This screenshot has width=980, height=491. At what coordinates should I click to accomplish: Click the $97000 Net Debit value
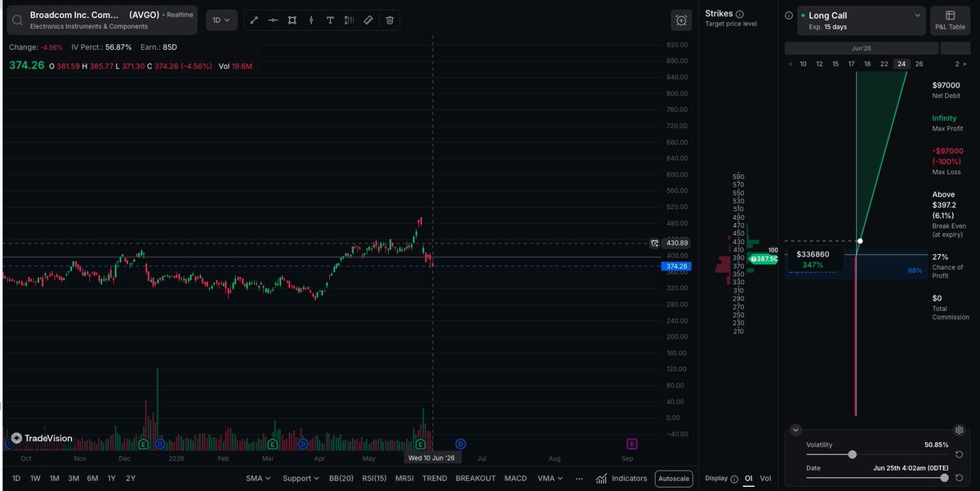(x=947, y=85)
